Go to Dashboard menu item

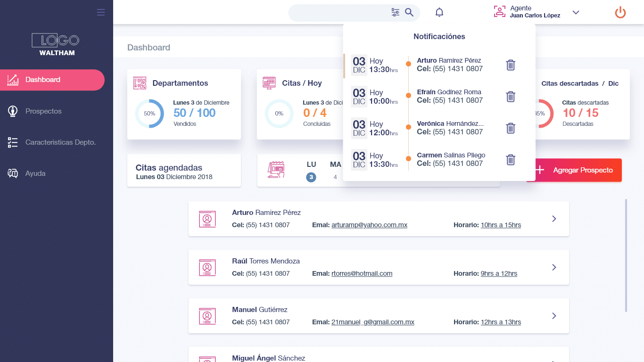click(52, 80)
